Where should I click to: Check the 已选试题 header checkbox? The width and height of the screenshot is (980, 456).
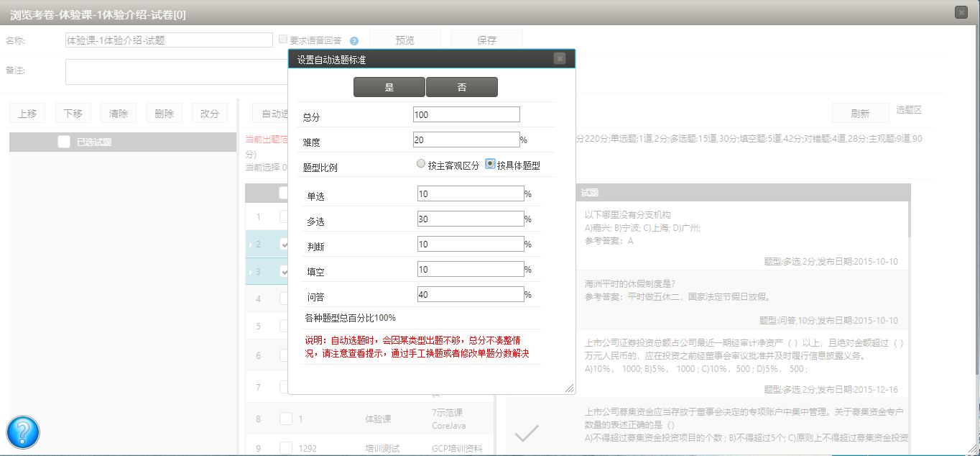point(64,142)
